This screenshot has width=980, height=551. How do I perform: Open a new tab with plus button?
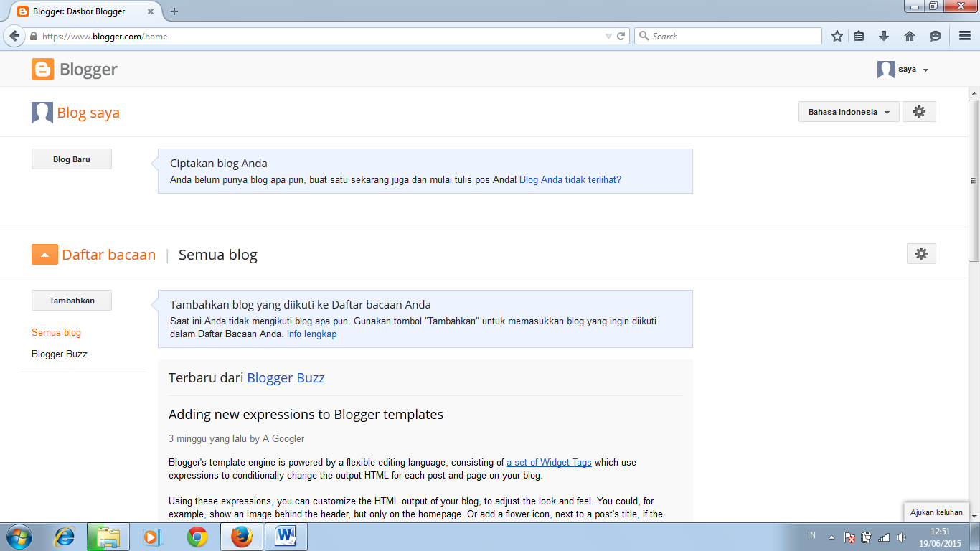pyautogui.click(x=174, y=11)
